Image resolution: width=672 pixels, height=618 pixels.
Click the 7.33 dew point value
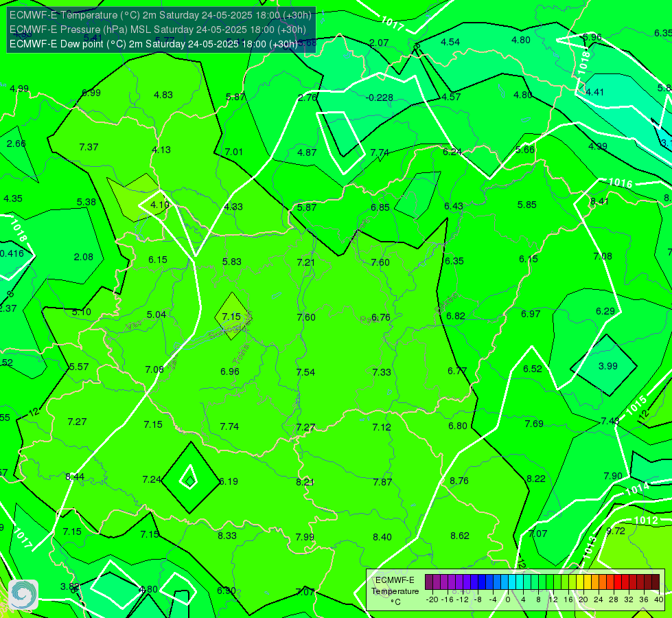(x=382, y=372)
